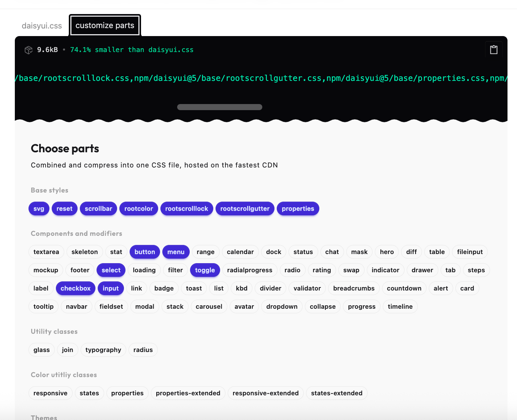
Task: Enable the responsive-extended color utility
Action: pyautogui.click(x=266, y=393)
